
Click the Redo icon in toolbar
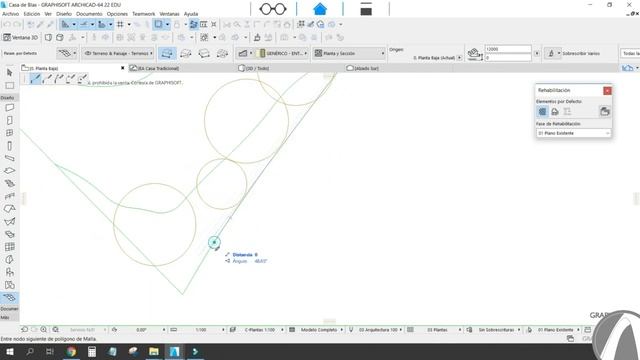tap(17, 24)
